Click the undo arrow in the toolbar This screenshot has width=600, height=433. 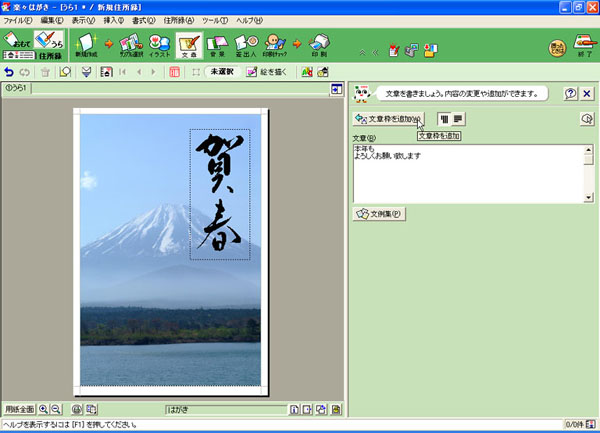(x=10, y=72)
